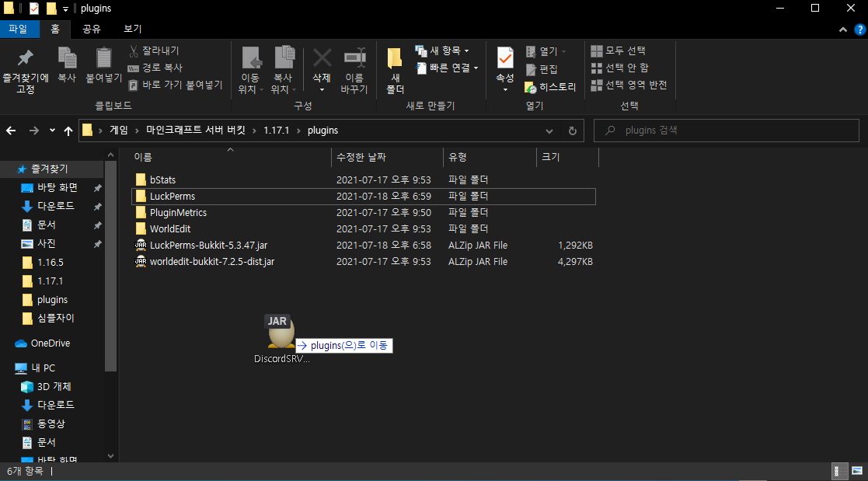Click Invert selection (선택 영역 반전)
Image resolution: width=868 pixels, height=481 pixels.
tap(629, 85)
